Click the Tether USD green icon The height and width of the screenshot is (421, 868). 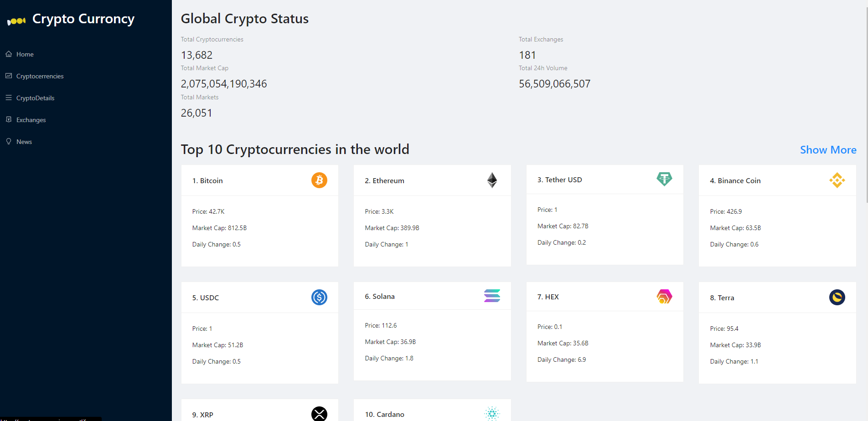pyautogui.click(x=664, y=179)
